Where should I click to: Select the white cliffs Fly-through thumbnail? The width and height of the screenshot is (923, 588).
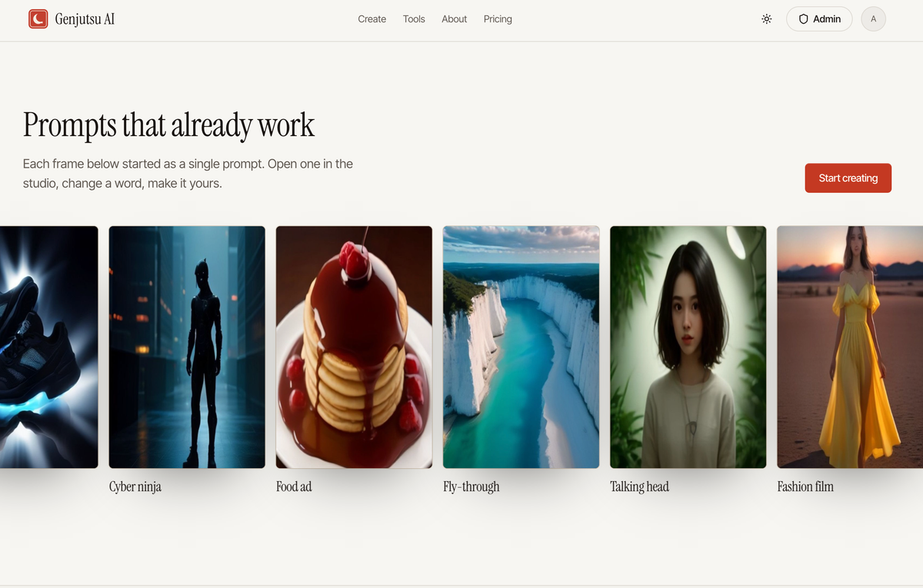point(521,347)
